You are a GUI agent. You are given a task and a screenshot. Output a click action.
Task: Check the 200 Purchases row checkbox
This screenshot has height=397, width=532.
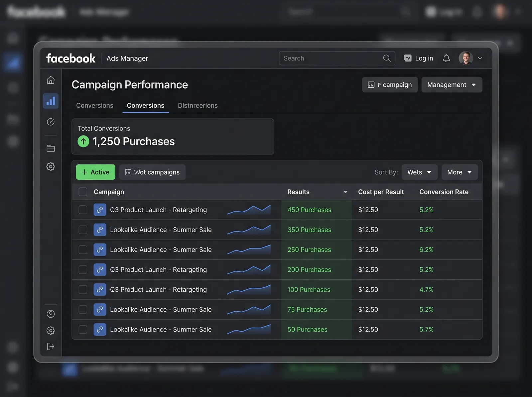point(83,270)
